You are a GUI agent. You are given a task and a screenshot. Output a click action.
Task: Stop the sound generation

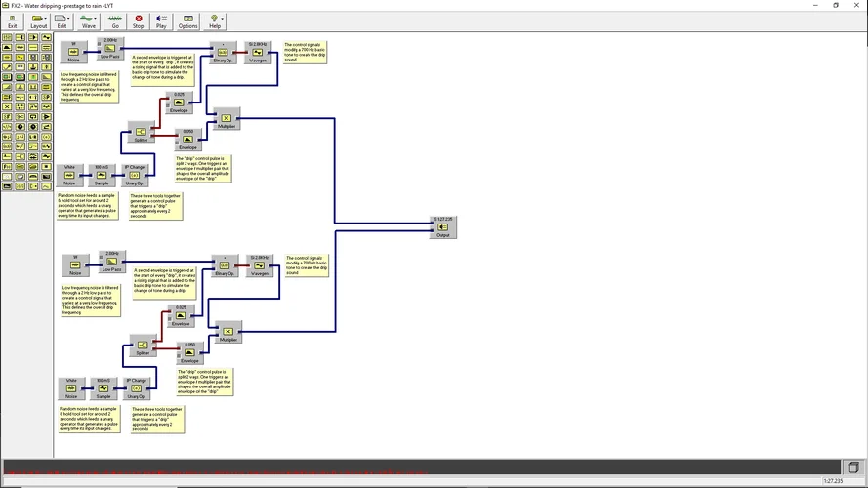click(x=139, y=20)
